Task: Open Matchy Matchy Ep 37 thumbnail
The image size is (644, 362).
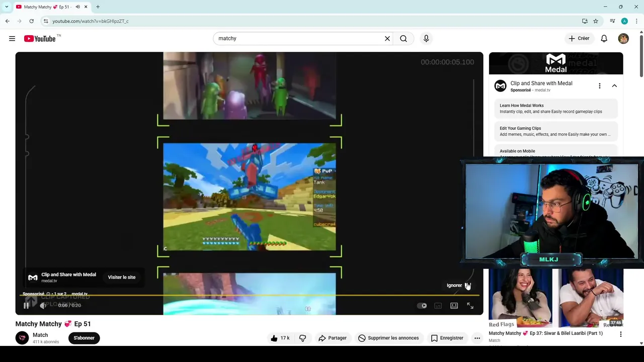Action: point(556,298)
